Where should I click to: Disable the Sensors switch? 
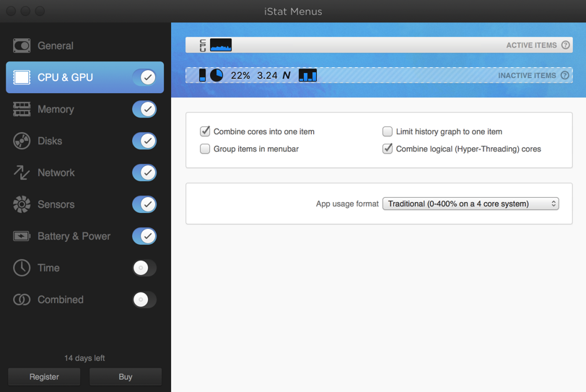coord(144,204)
